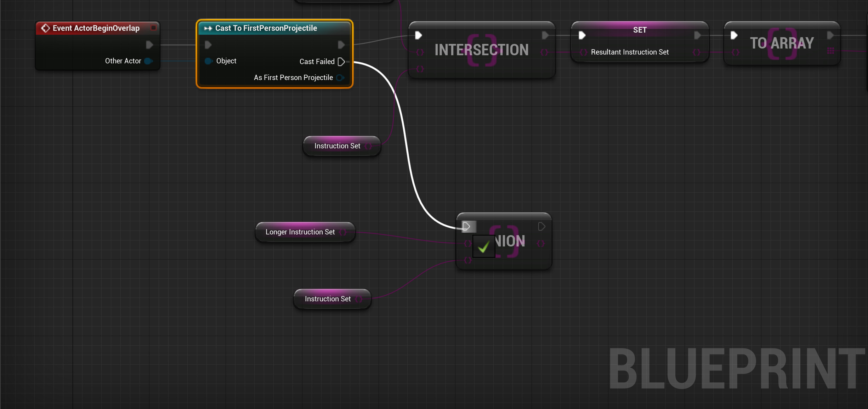The height and width of the screenshot is (409, 868).
Task: Click the SET node exec input pin
Action: point(582,35)
